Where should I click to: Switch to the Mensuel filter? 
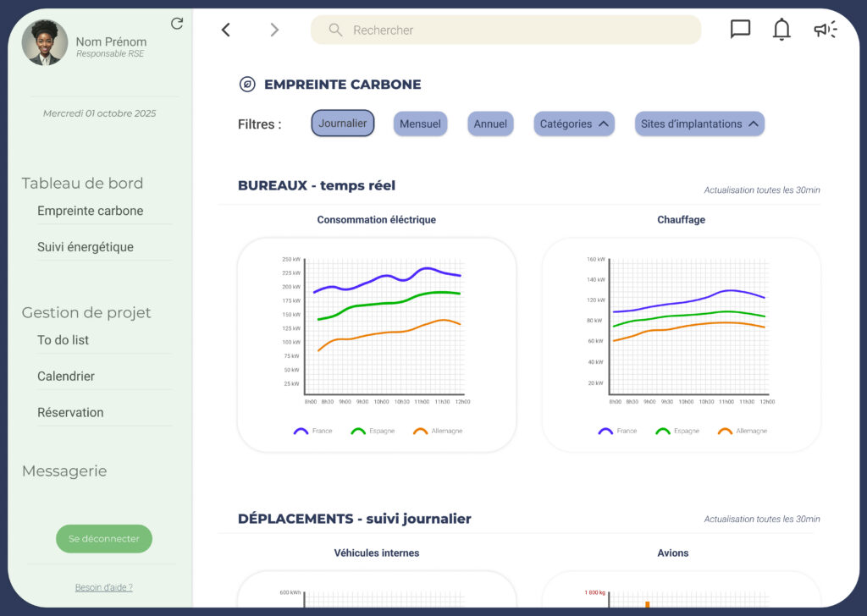coord(420,124)
